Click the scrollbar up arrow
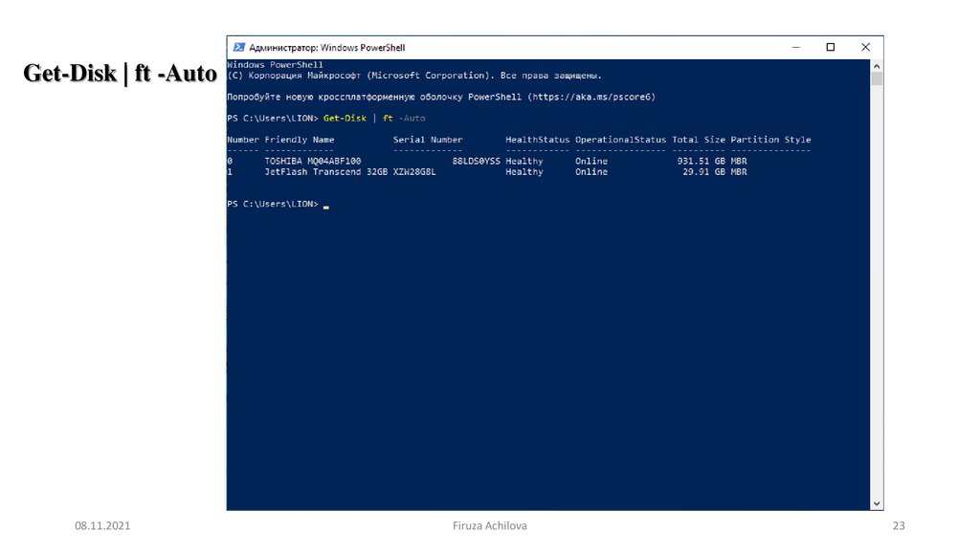The width and height of the screenshot is (980, 551). coord(877,66)
